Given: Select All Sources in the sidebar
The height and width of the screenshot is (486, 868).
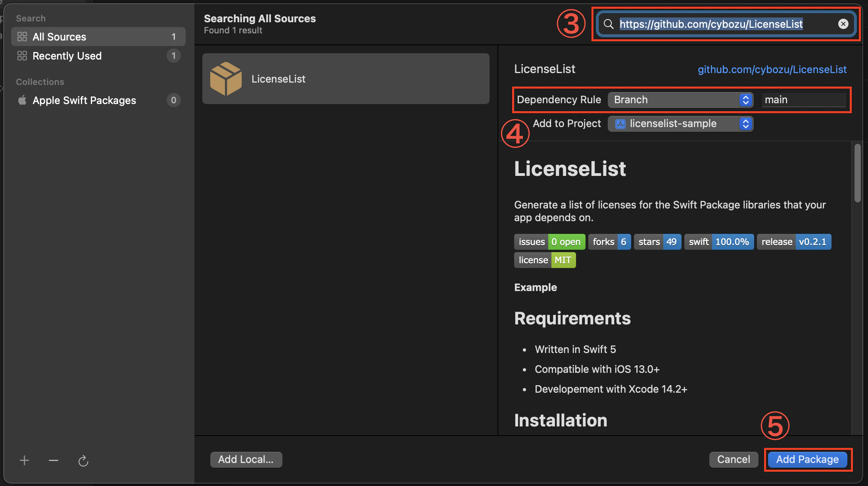Looking at the screenshot, I should coord(98,37).
